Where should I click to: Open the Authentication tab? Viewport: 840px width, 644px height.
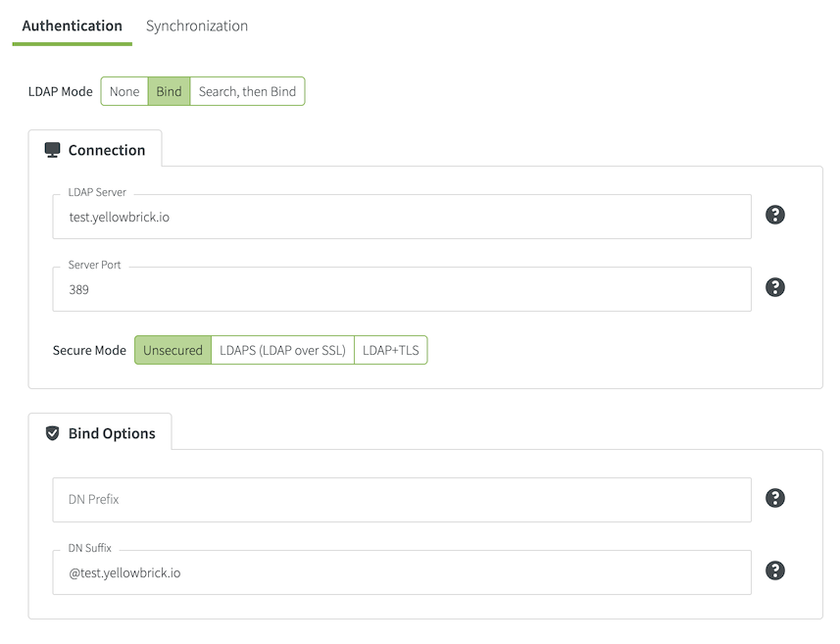coord(72,25)
